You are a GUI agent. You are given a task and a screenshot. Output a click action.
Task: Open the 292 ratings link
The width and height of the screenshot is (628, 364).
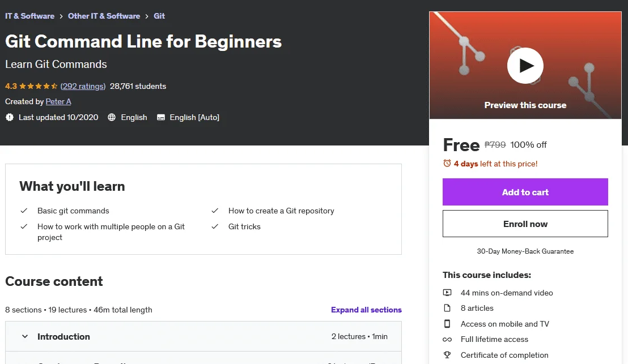point(83,86)
